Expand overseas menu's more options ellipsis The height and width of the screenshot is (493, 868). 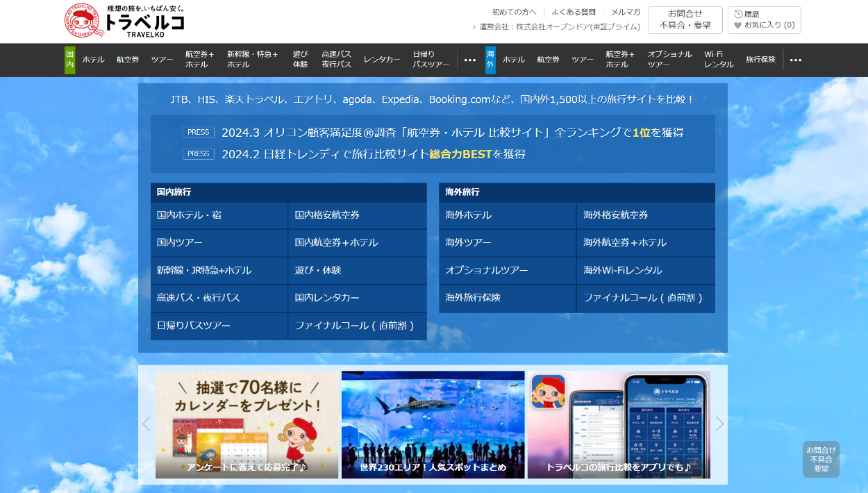[796, 60]
